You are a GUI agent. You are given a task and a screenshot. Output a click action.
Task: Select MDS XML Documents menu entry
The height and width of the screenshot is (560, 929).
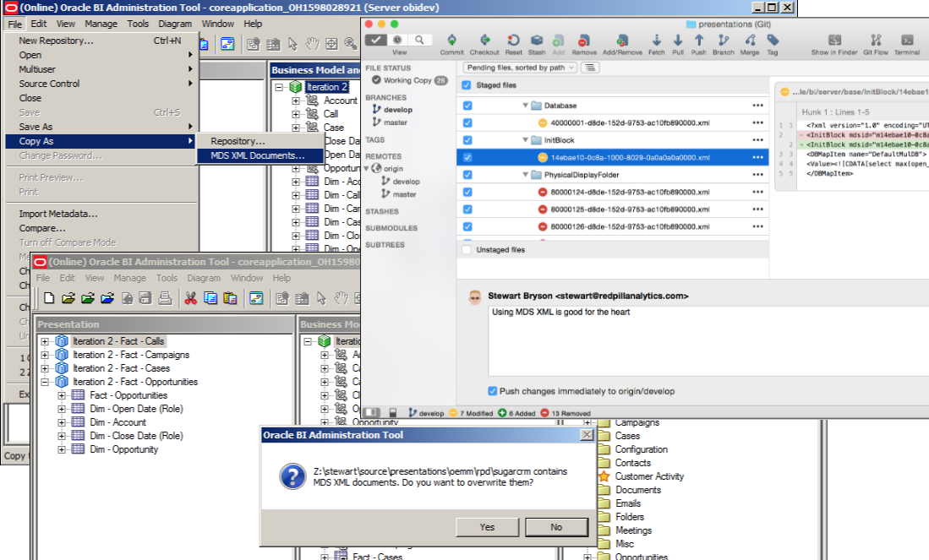coord(257,155)
